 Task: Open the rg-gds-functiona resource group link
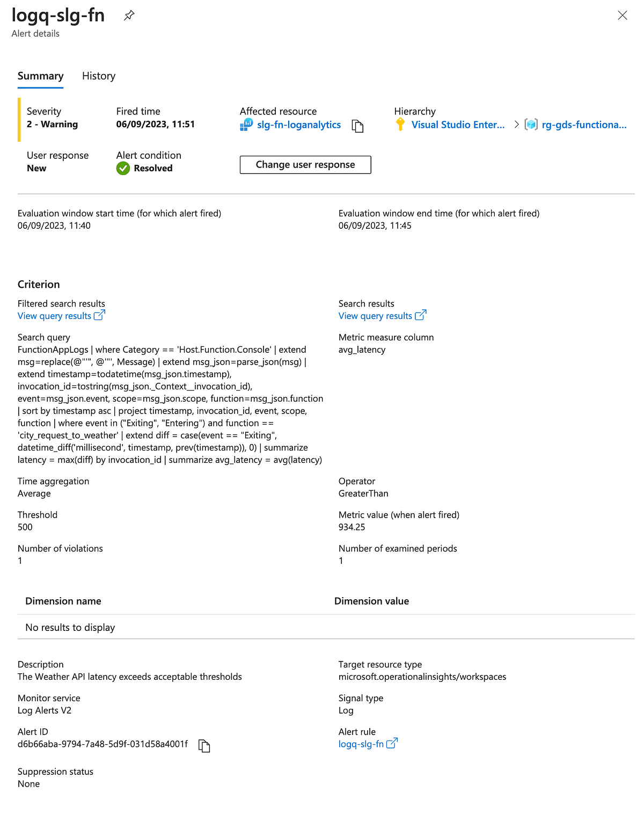[x=584, y=125]
